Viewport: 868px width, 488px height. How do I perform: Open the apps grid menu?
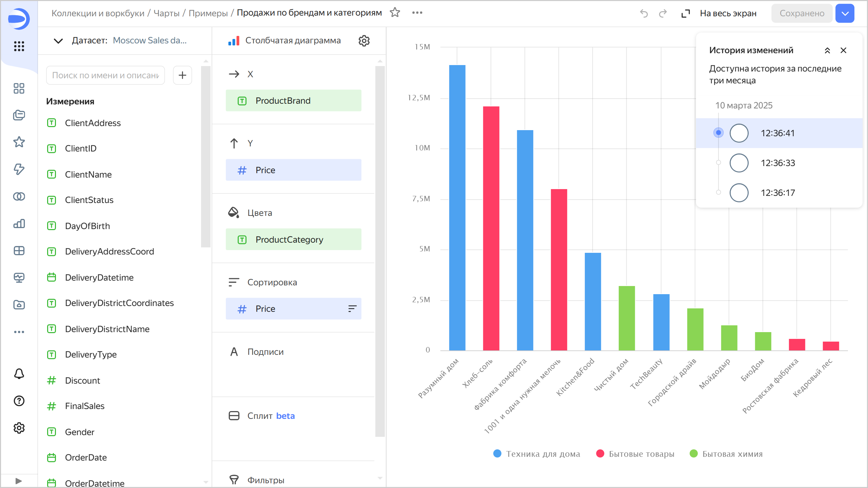pyautogui.click(x=19, y=46)
